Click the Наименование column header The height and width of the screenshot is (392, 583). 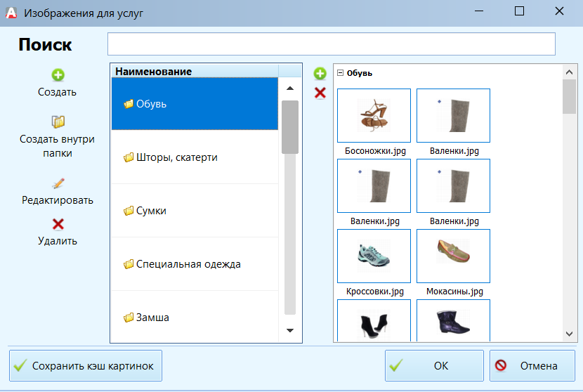click(x=195, y=71)
